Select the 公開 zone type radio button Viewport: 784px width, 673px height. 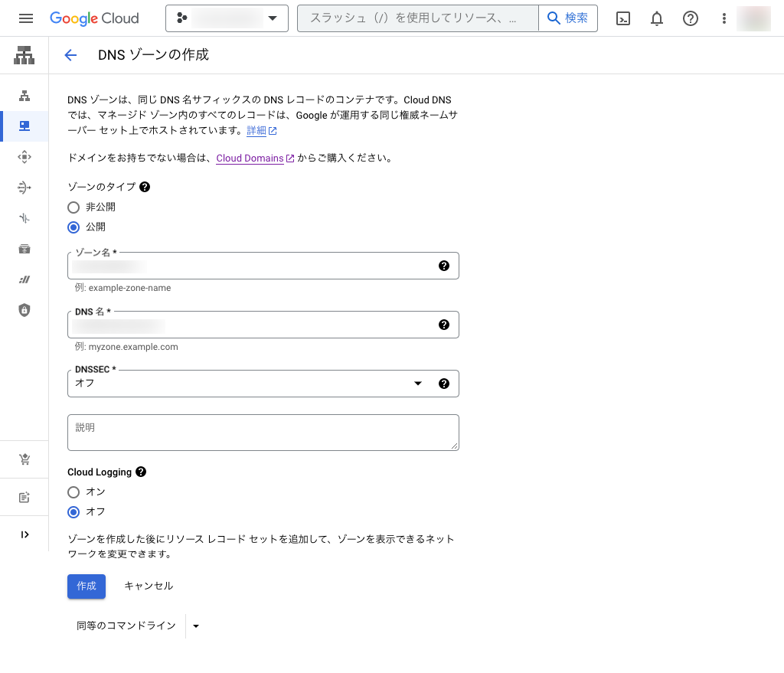click(x=73, y=227)
